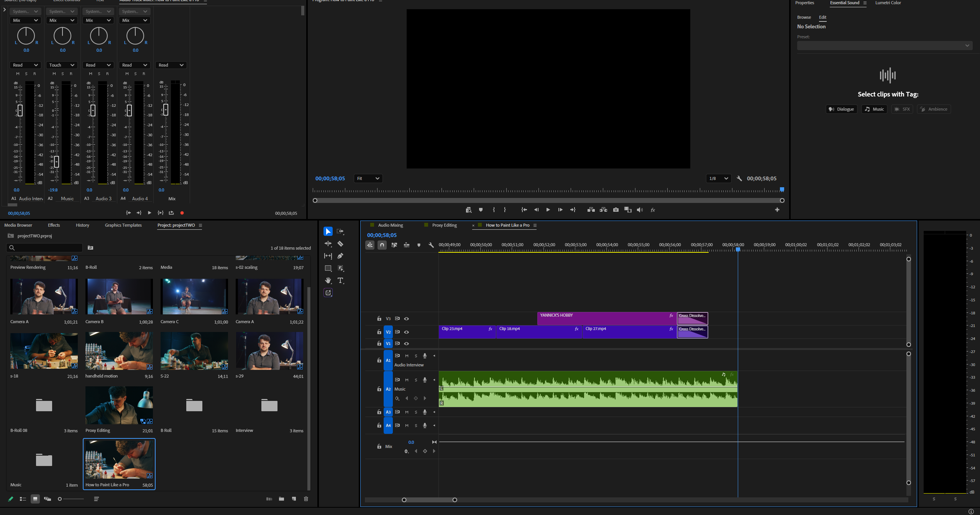The height and width of the screenshot is (515, 980).
Task: Open Program Monitor settings wrench
Action: (739, 178)
